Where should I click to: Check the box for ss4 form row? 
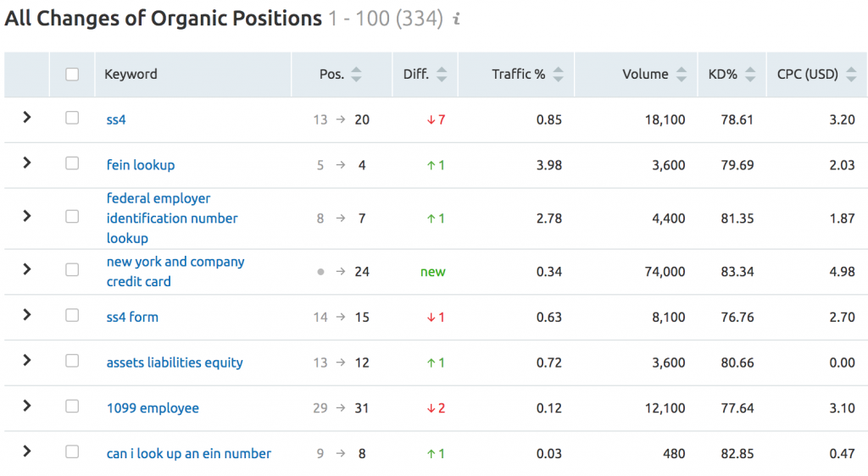(72, 315)
